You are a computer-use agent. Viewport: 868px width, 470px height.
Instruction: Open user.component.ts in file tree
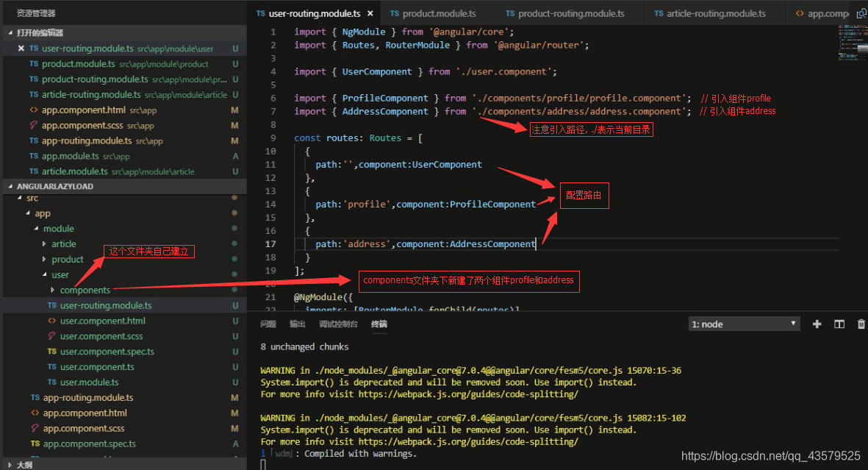[124, 367]
